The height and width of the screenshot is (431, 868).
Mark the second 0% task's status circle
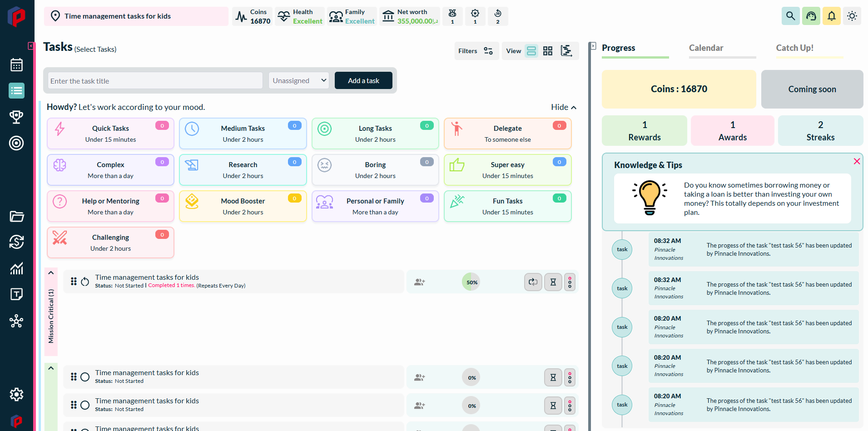[x=85, y=405]
